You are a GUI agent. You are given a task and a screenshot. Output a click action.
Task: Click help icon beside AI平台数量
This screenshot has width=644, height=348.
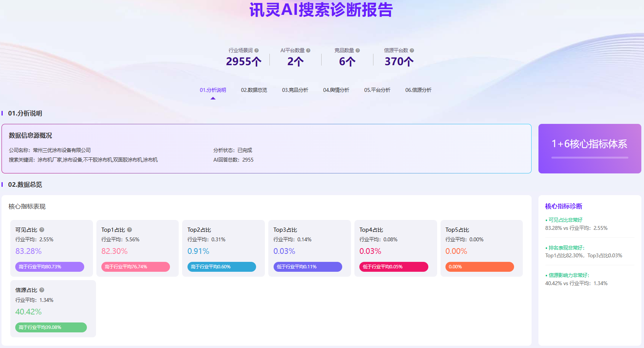(308, 50)
